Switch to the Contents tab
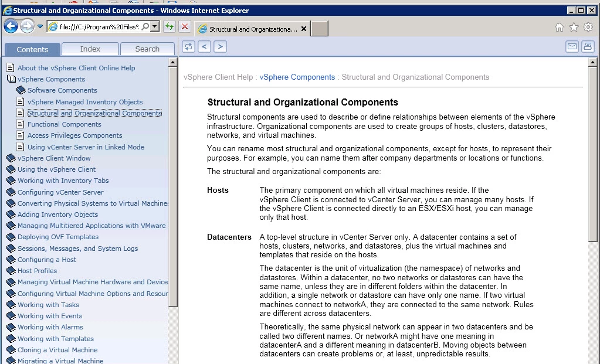This screenshot has height=364, width=600. click(32, 49)
